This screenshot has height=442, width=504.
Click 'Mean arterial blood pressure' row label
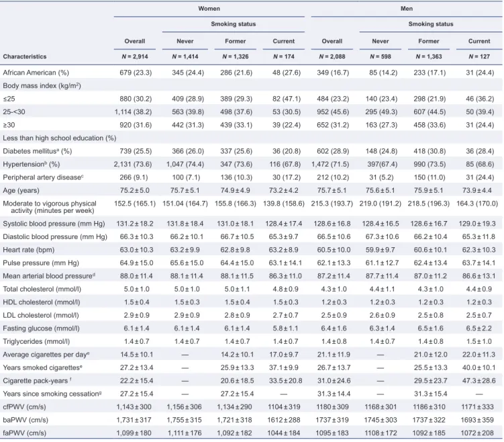(x=49, y=276)
